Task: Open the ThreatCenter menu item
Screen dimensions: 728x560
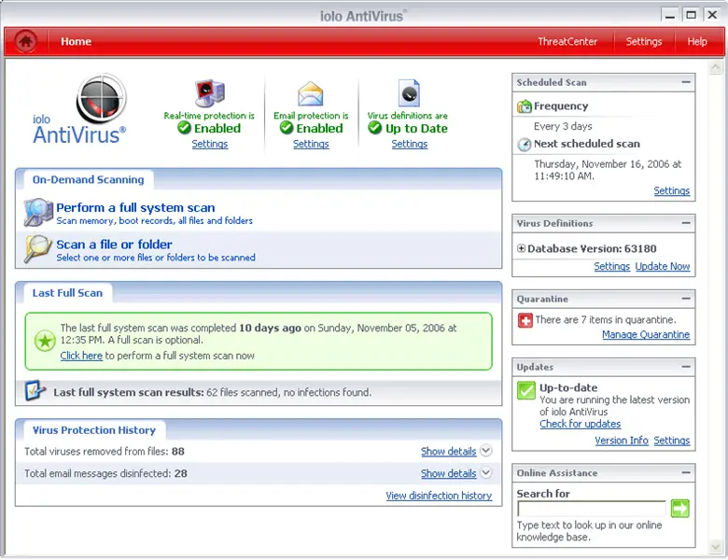Action: 567,42
